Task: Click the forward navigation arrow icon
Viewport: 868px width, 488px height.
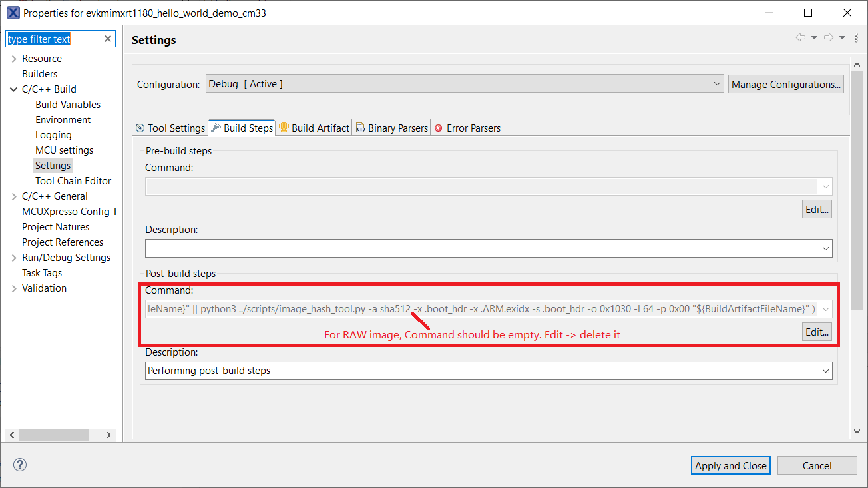Action: (x=829, y=38)
